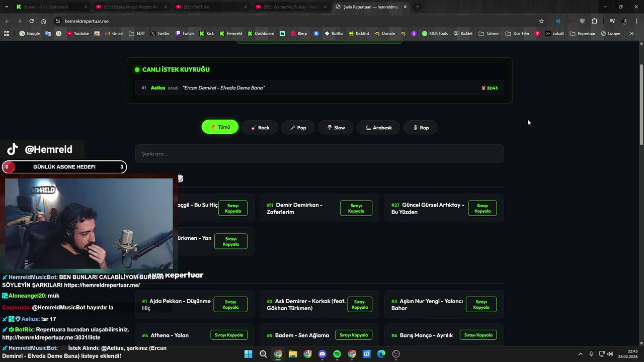Screen dimensions: 644x362
Task: Open the BotRix bookmark
Action: click(334, 34)
